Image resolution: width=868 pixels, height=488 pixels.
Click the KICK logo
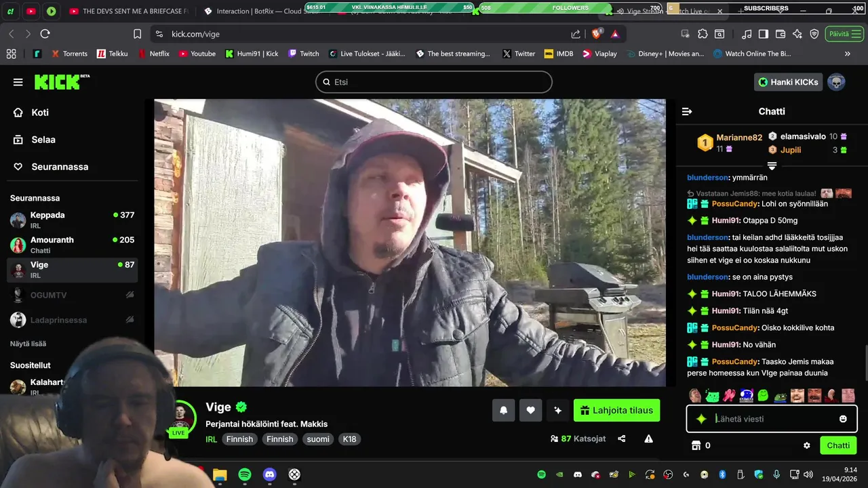62,82
